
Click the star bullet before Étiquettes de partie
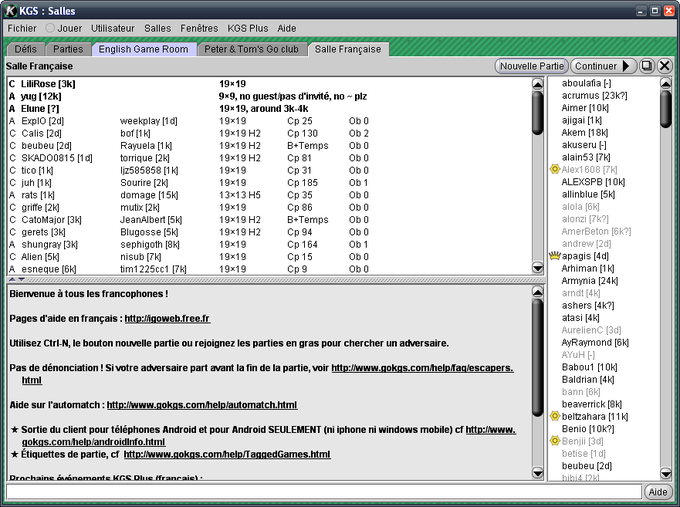(x=14, y=455)
